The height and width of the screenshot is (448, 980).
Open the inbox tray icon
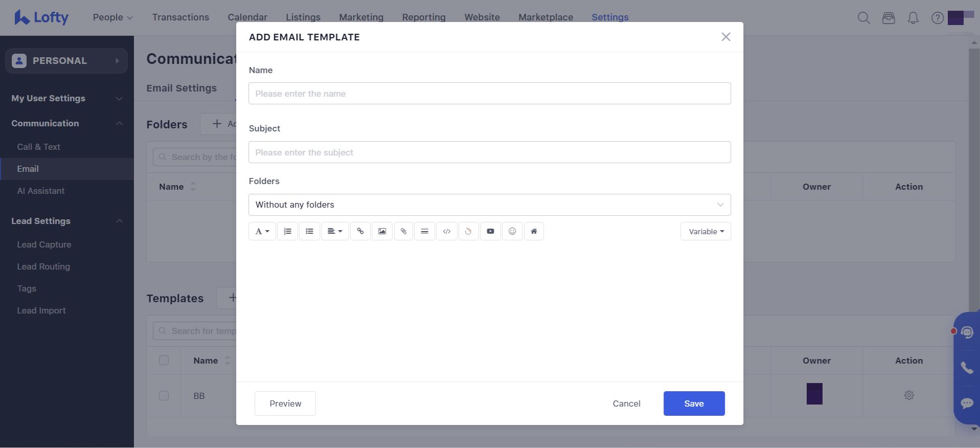[888, 18]
